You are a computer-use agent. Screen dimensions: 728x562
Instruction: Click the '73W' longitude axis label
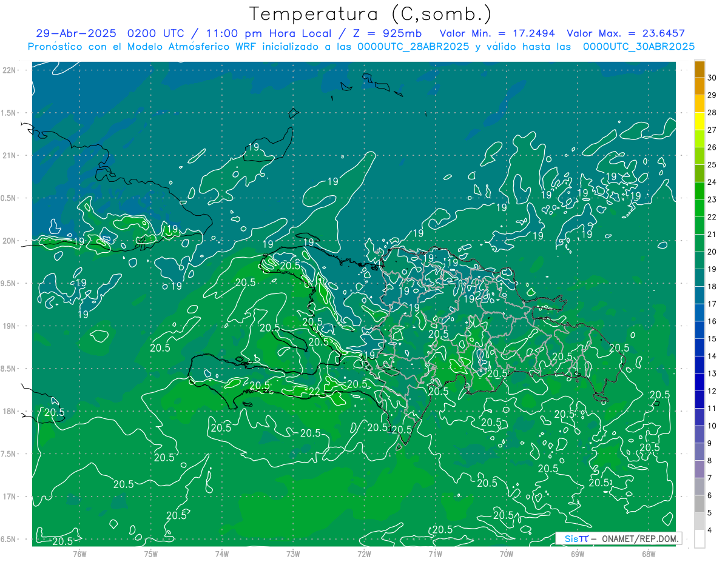point(293,554)
